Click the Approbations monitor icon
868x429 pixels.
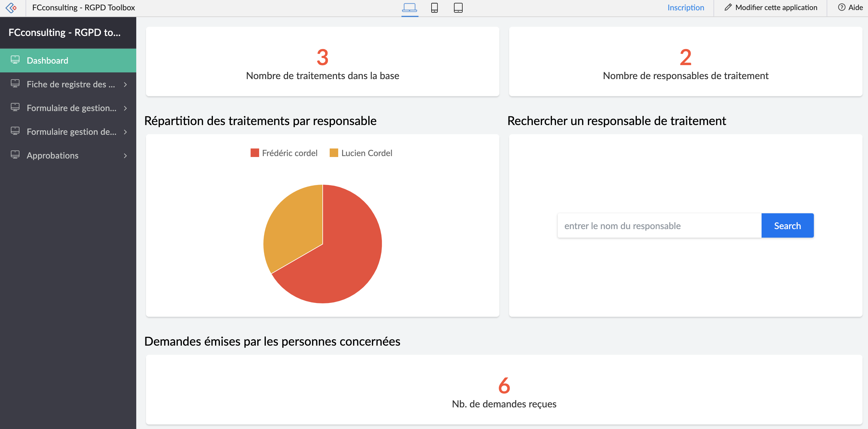[15, 155]
